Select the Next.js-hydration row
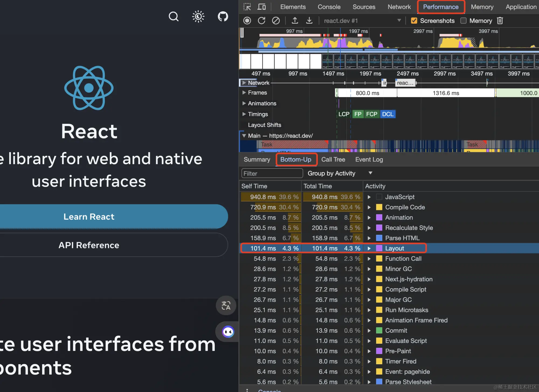 [x=389, y=279]
